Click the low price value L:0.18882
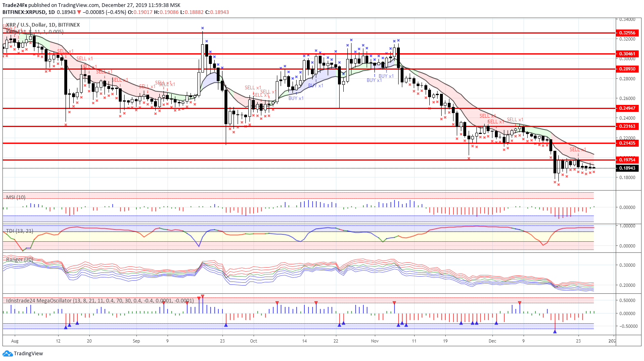Image resolution: width=644 pixels, height=361 pixels. pos(192,12)
